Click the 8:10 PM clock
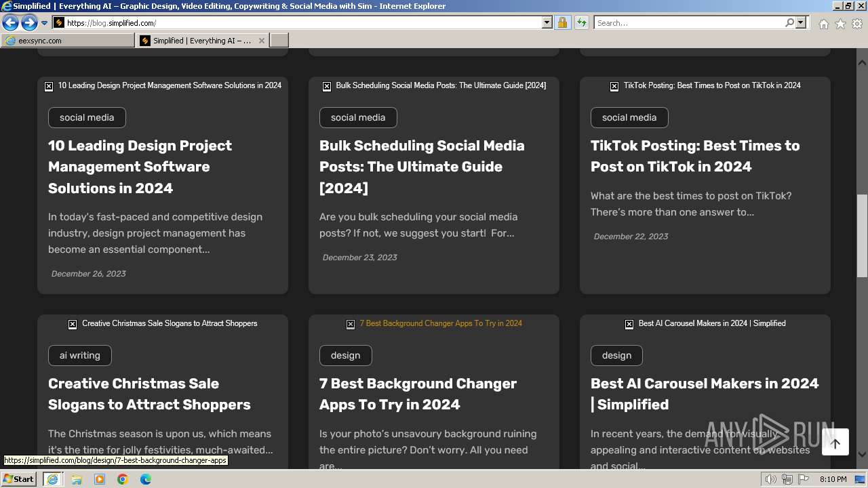The width and height of the screenshot is (868, 488). tap(833, 479)
